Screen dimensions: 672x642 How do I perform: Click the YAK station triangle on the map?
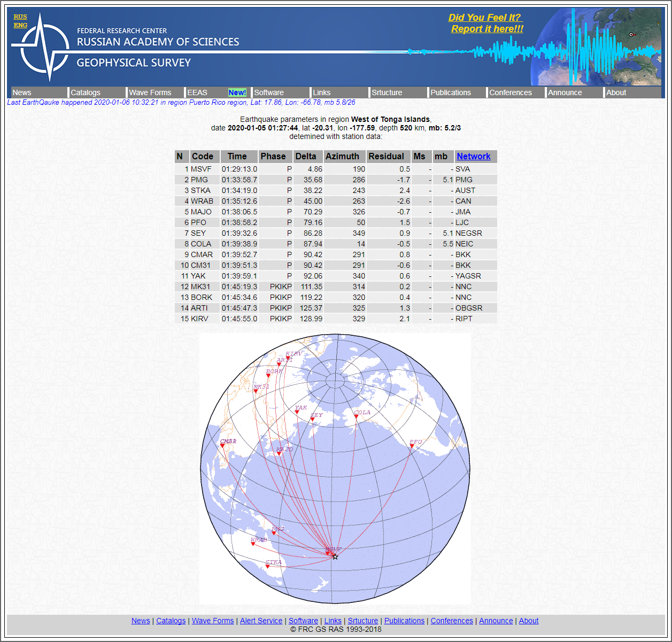(x=297, y=413)
